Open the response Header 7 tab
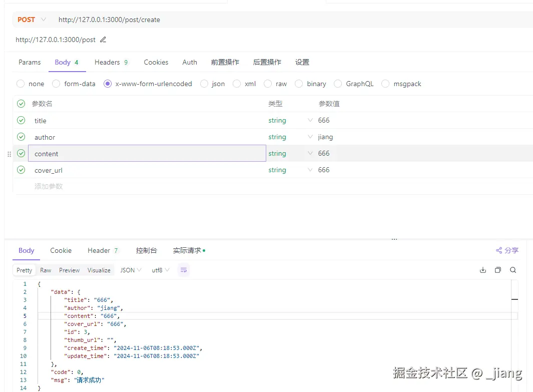This screenshot has height=392, width=533. pos(103,250)
